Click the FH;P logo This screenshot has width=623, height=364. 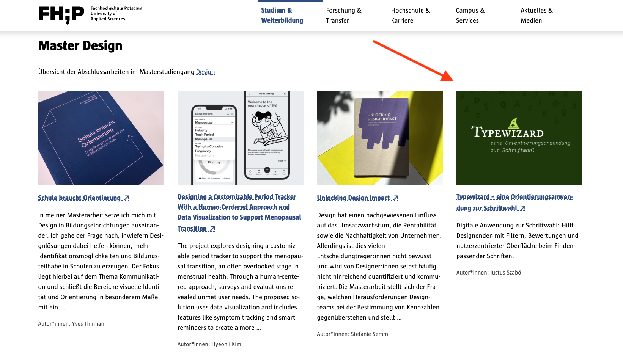pyautogui.click(x=61, y=15)
